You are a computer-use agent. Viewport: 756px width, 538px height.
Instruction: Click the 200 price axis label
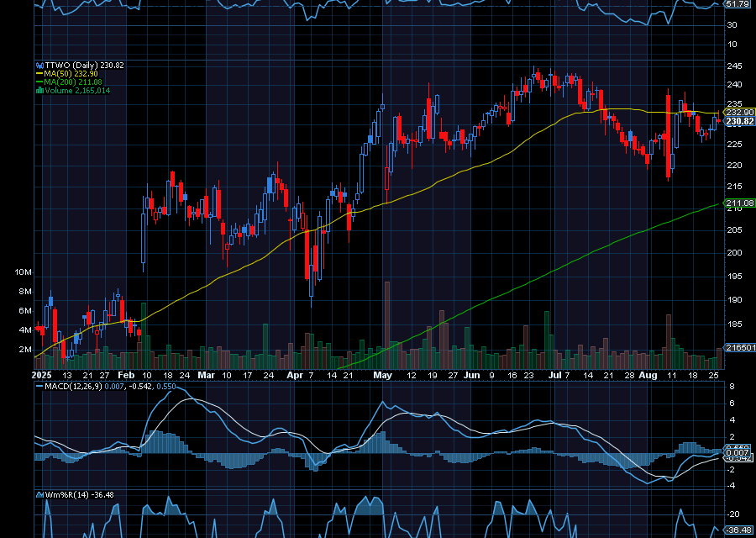(734, 253)
